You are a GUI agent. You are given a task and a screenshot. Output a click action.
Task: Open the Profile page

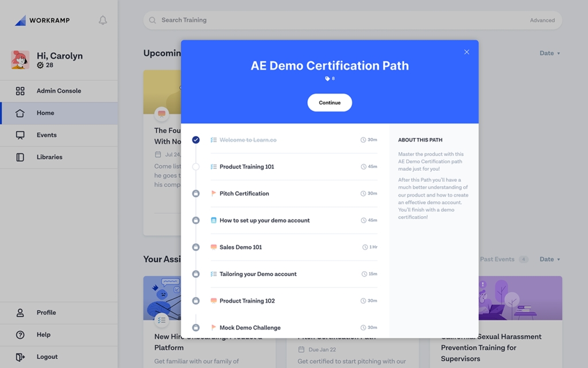pyautogui.click(x=59, y=313)
